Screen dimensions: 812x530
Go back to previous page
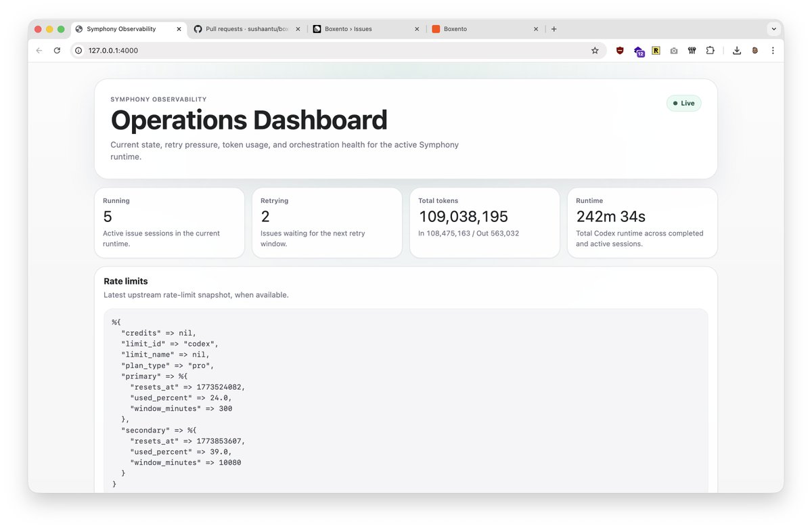pos(39,50)
